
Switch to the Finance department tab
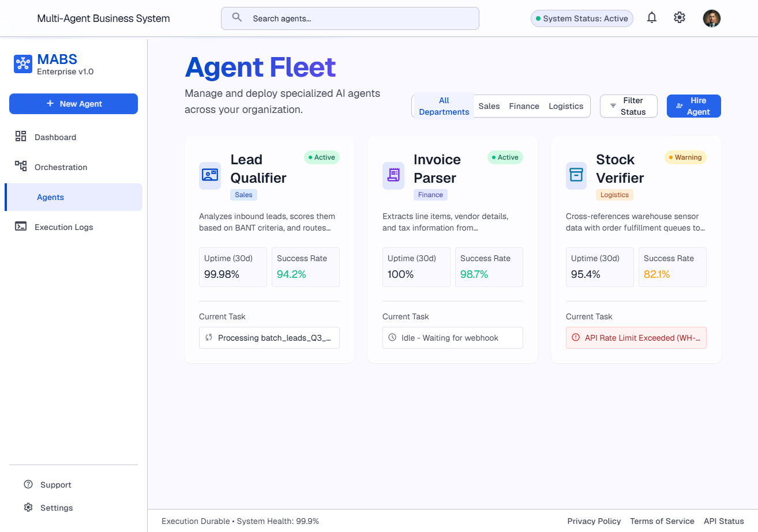[x=524, y=106]
